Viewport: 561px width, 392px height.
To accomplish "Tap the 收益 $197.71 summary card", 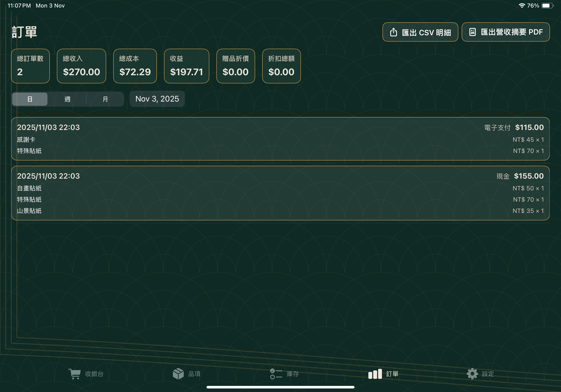I will pyautogui.click(x=187, y=66).
